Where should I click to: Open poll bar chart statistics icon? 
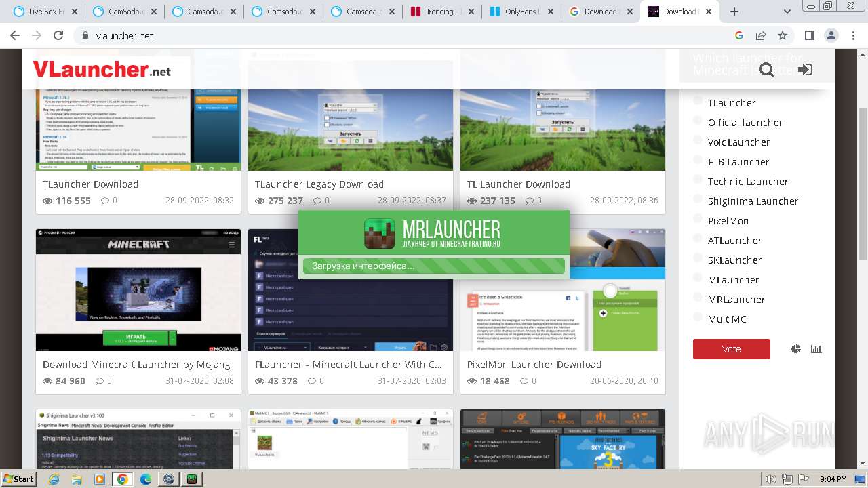pyautogui.click(x=816, y=349)
